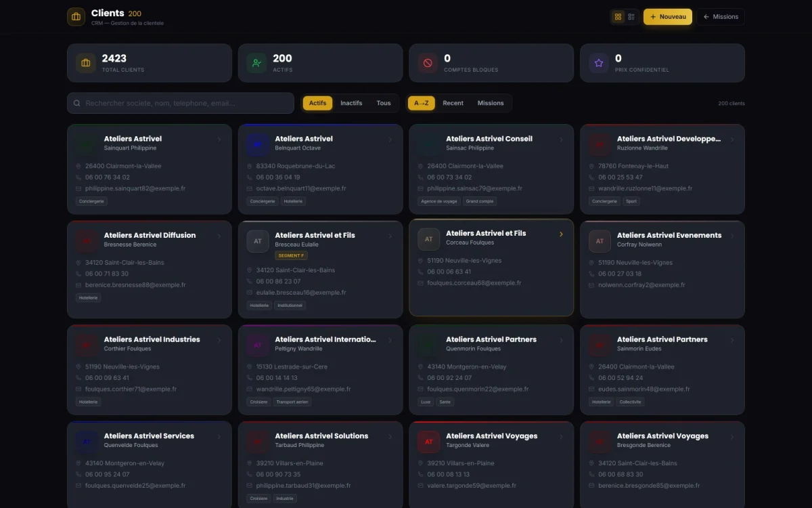
Task: Open Sainquart Philippine card chevron
Action: 219,140
